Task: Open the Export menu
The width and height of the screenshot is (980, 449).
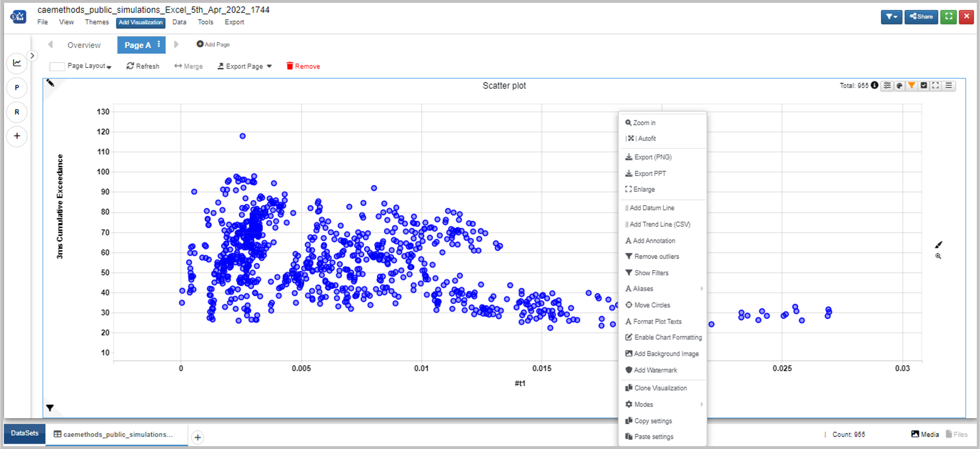Action: (x=234, y=22)
